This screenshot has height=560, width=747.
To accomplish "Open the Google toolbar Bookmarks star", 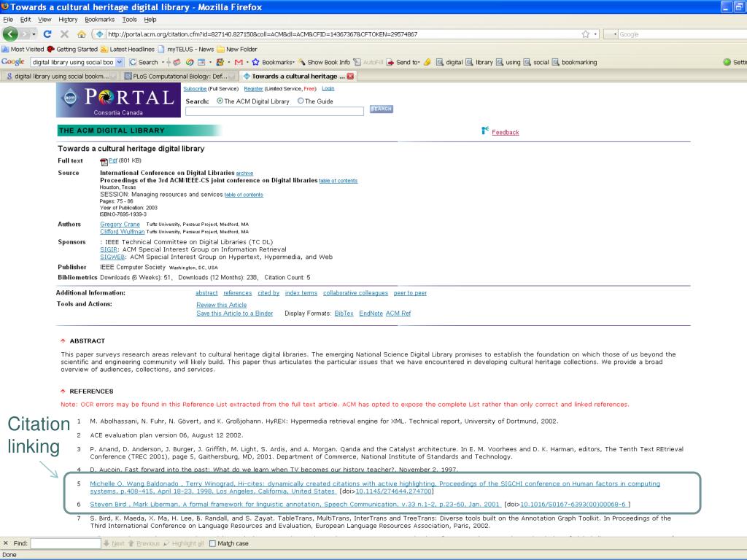I will [255, 63].
